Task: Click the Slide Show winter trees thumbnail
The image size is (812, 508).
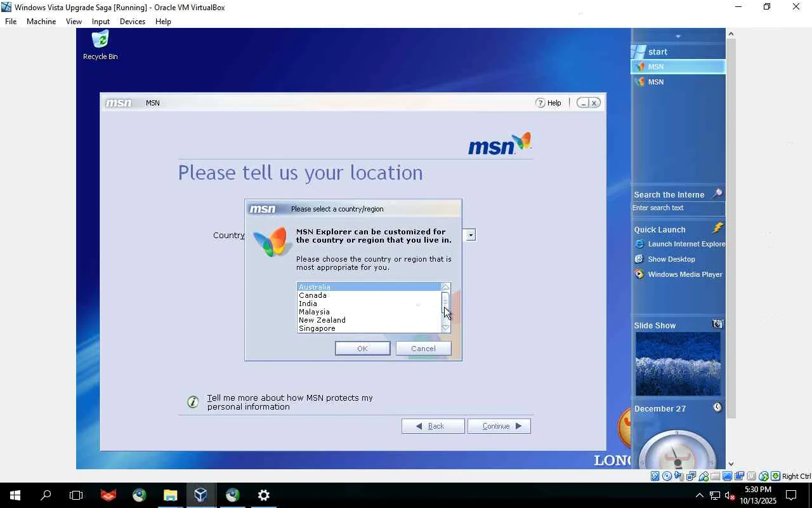Action: (678, 364)
